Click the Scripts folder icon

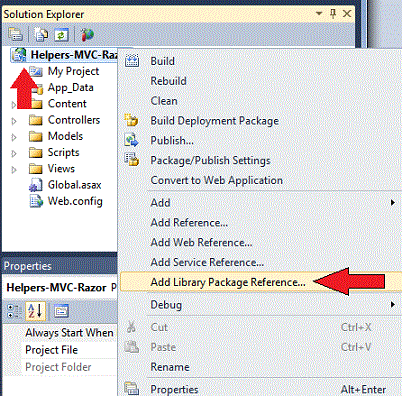point(36,153)
